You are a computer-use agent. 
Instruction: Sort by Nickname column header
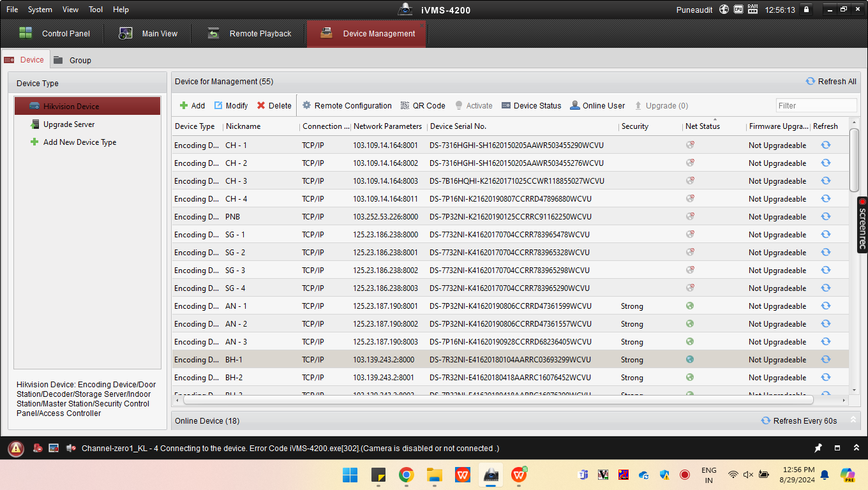click(243, 126)
